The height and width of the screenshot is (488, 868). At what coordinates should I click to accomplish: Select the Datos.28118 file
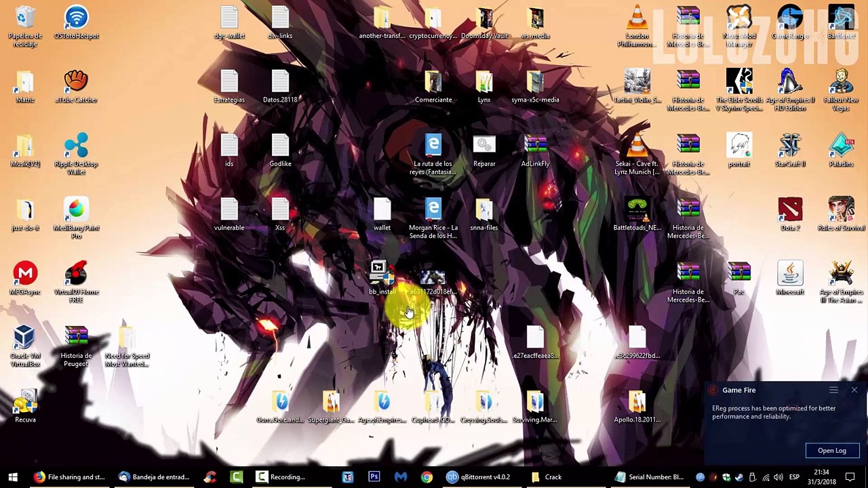click(280, 87)
